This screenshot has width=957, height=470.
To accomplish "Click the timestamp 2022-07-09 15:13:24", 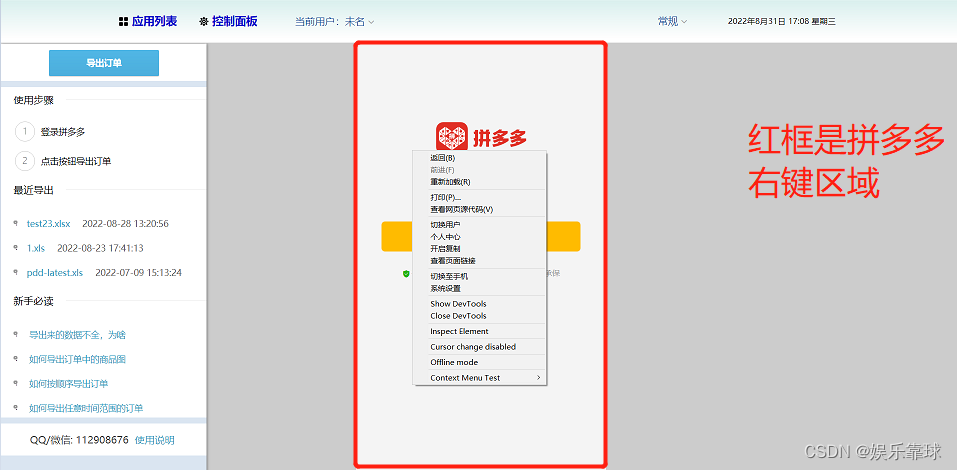I will pyautogui.click(x=138, y=272).
